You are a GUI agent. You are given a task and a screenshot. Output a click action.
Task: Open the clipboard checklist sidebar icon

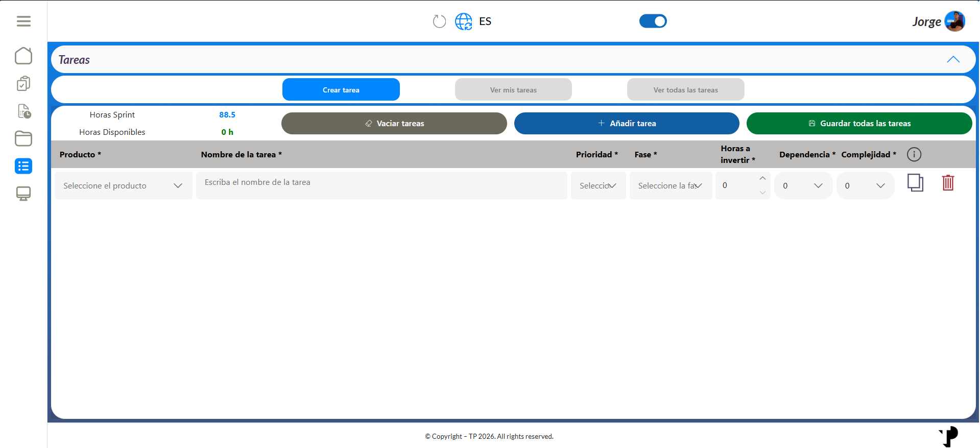23,83
